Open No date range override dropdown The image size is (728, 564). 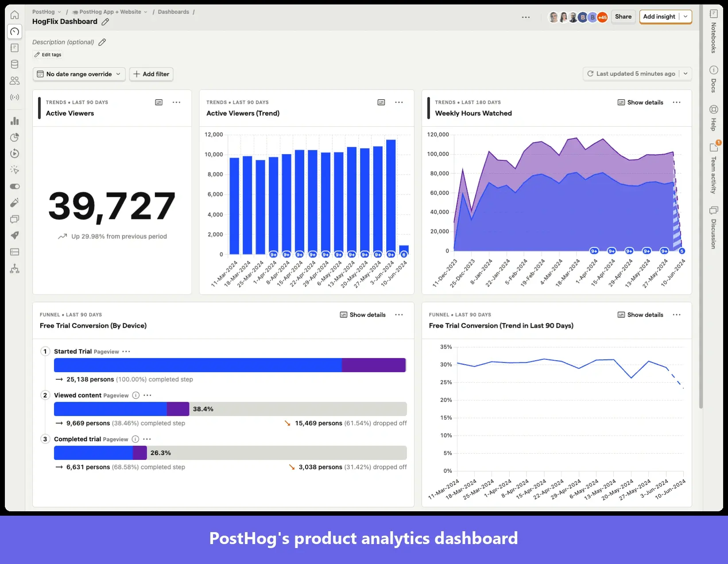coord(79,74)
